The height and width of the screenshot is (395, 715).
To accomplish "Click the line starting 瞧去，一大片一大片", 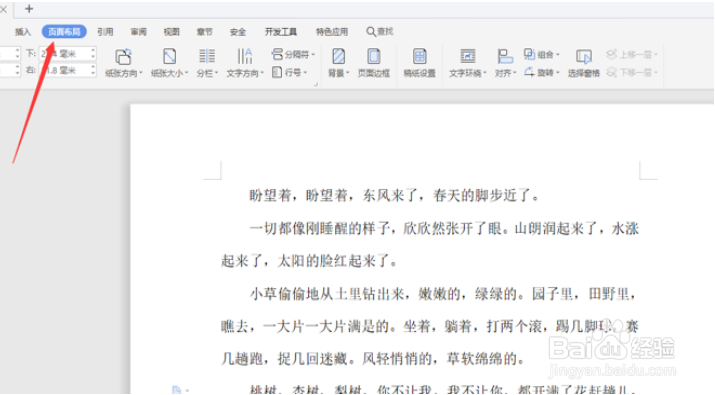I will click(x=430, y=326).
